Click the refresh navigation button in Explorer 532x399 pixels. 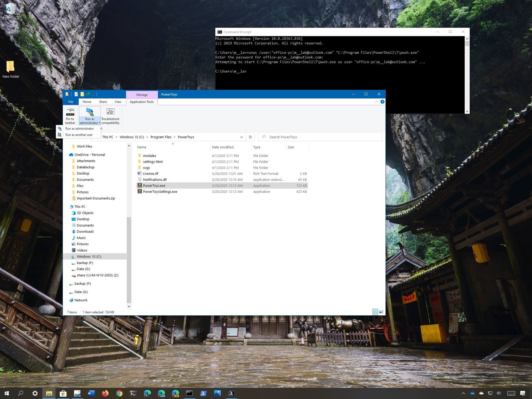[x=250, y=137]
